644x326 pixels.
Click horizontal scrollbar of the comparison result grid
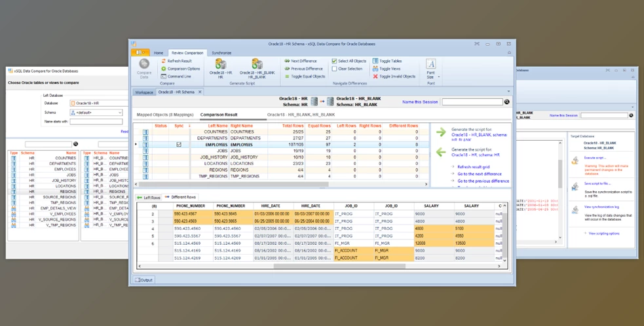234,185
